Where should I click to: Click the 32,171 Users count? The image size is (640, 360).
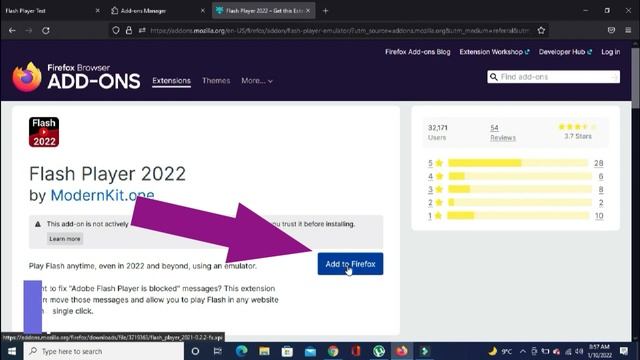438,133
